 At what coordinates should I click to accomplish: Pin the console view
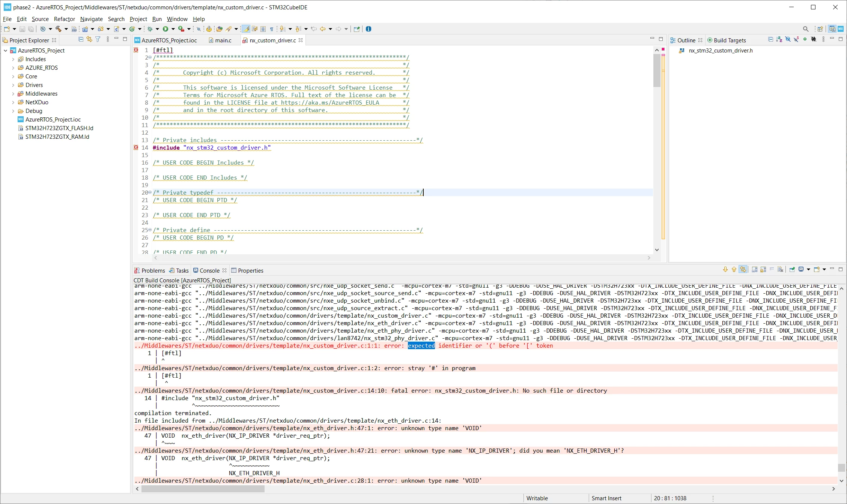[x=792, y=270]
